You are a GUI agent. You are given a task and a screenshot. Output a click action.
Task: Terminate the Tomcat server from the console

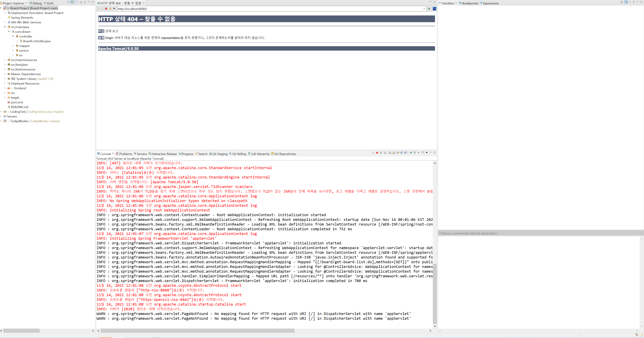pyautogui.click(x=377, y=153)
